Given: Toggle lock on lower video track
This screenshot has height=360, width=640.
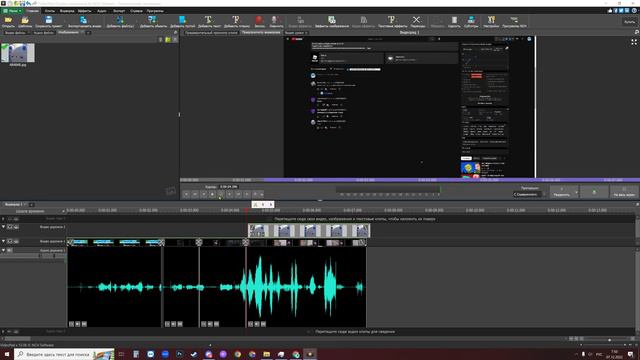Looking at the screenshot, I should 10,241.
